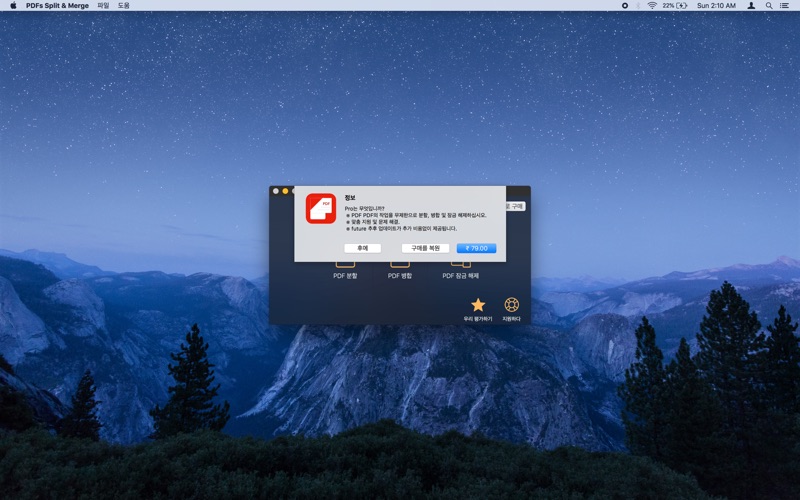Click the user account silhouette icon

[751, 5]
